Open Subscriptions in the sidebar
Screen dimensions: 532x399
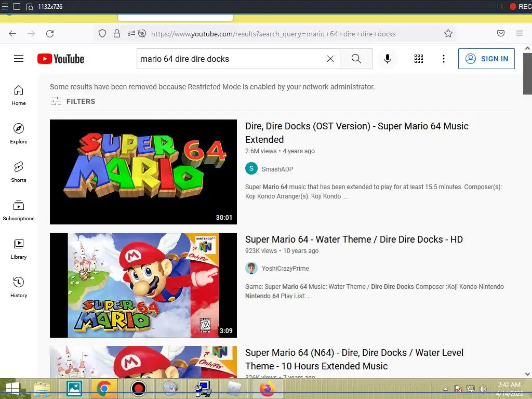[x=19, y=210]
